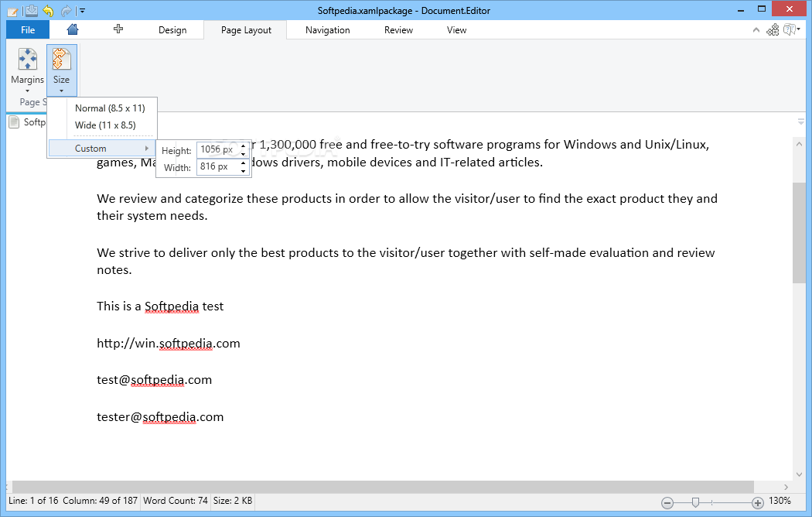
Task: Expand the Custom size submenu
Action: click(101, 149)
